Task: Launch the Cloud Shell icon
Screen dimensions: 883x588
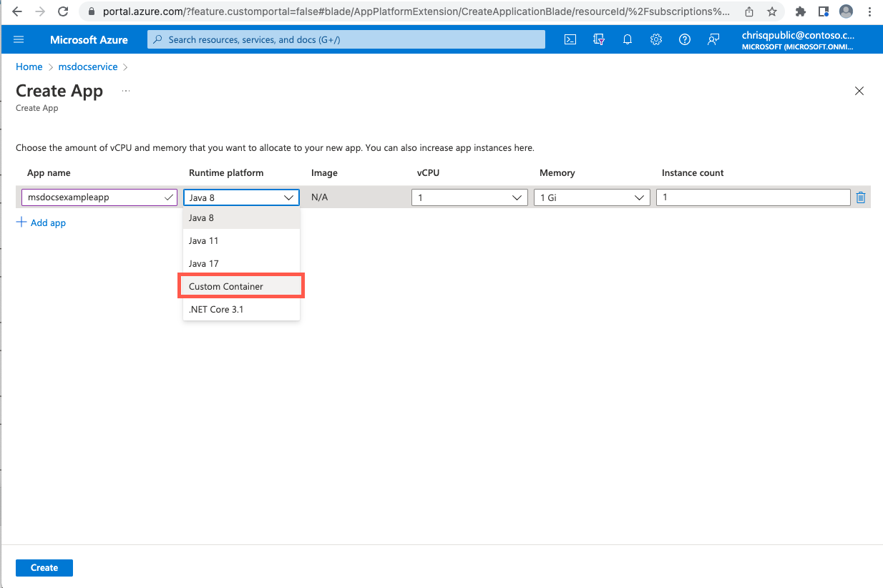Action: [x=570, y=39]
